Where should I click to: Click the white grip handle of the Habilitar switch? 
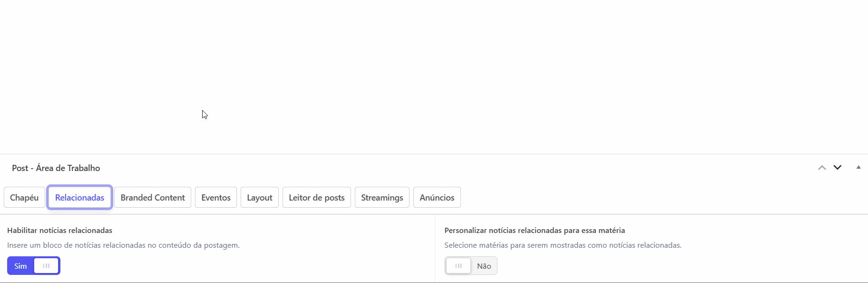coord(46,266)
